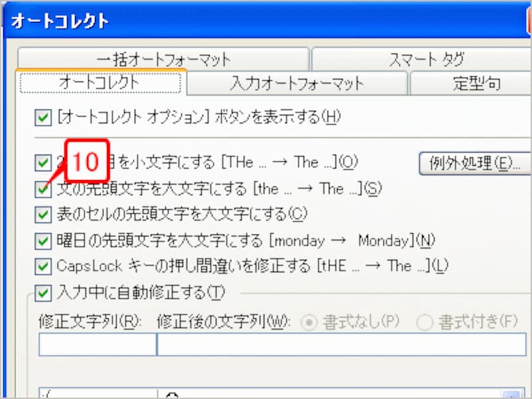
Task: Toggle 入力中に自動修正する checkbox
Action: (x=43, y=293)
